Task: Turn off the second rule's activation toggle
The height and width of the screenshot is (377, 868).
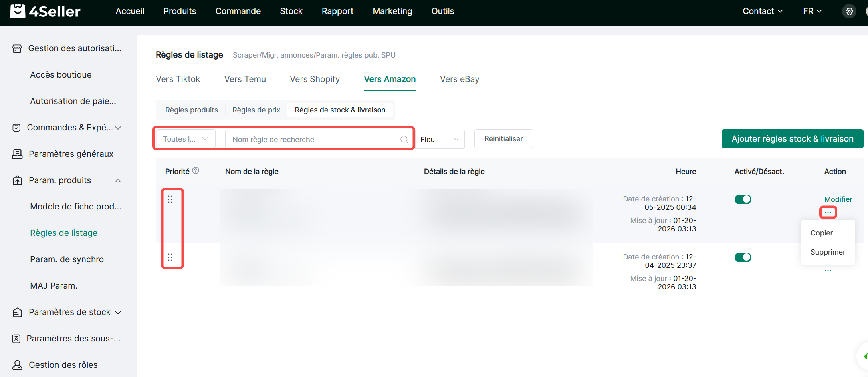Action: pos(743,257)
